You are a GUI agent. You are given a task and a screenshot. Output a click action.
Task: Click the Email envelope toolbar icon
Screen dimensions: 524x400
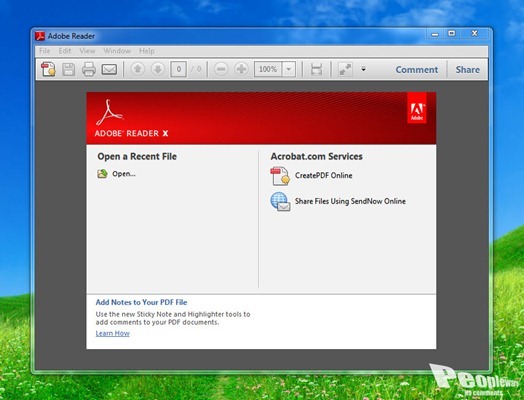[109, 69]
